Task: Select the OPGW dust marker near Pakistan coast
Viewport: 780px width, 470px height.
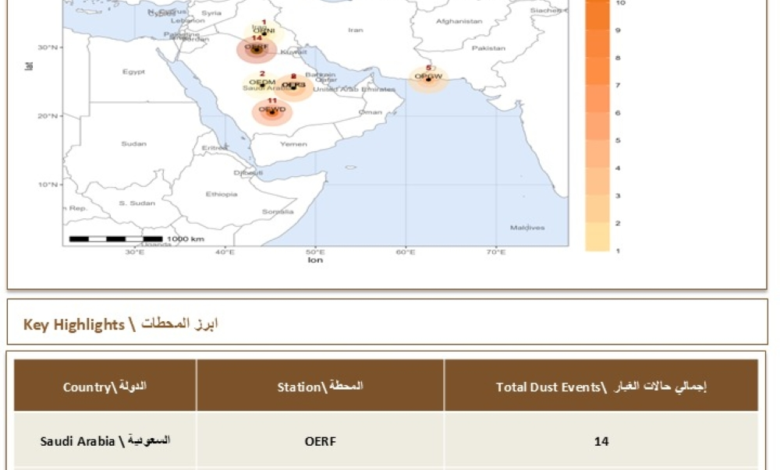Action: click(x=428, y=77)
